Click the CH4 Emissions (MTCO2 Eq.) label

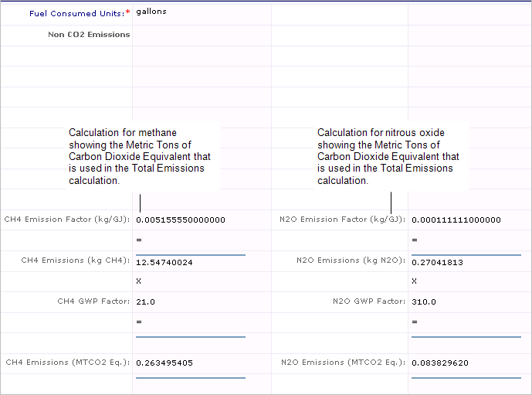67,362
